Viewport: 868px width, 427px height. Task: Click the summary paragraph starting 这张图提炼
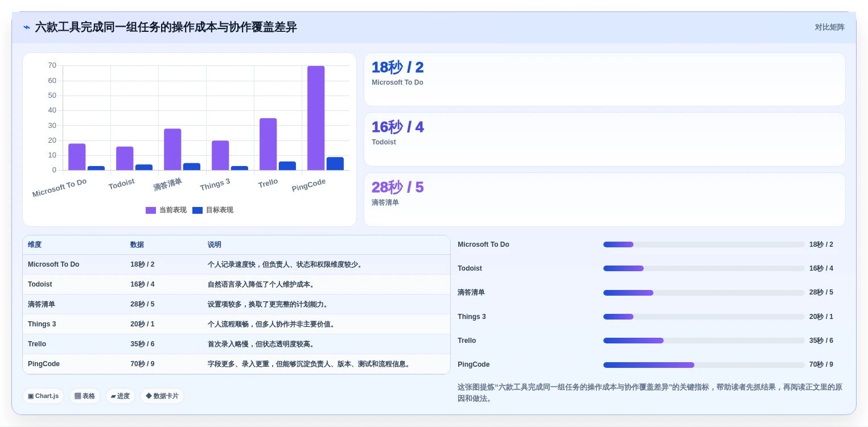pos(650,392)
